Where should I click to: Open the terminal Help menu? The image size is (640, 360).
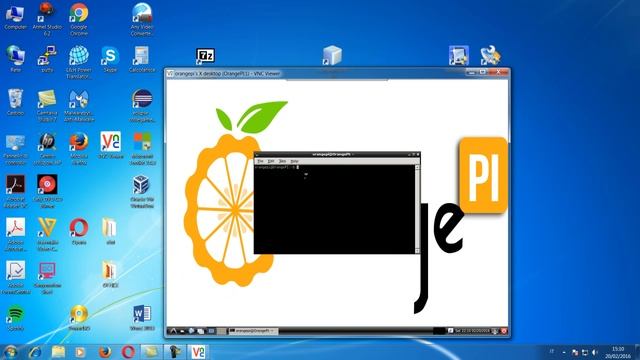294,161
